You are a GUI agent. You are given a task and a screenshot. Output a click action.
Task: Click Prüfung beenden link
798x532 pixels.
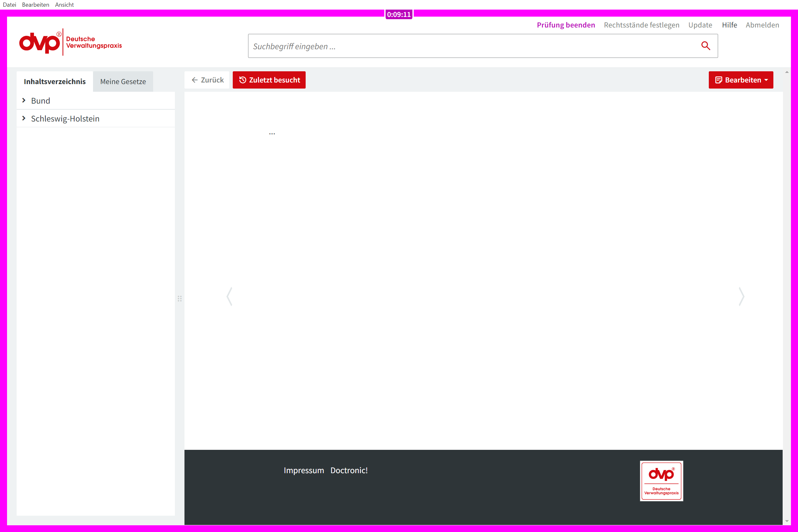pyautogui.click(x=566, y=25)
